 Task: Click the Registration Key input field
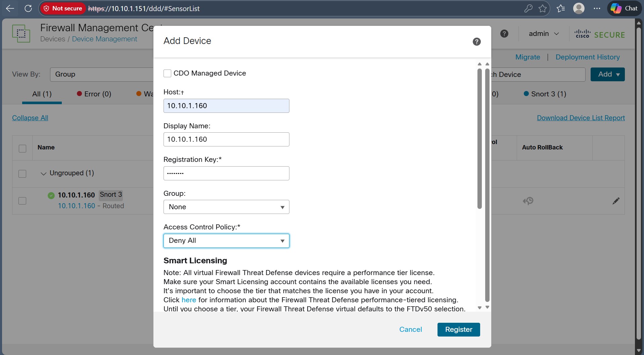click(226, 173)
